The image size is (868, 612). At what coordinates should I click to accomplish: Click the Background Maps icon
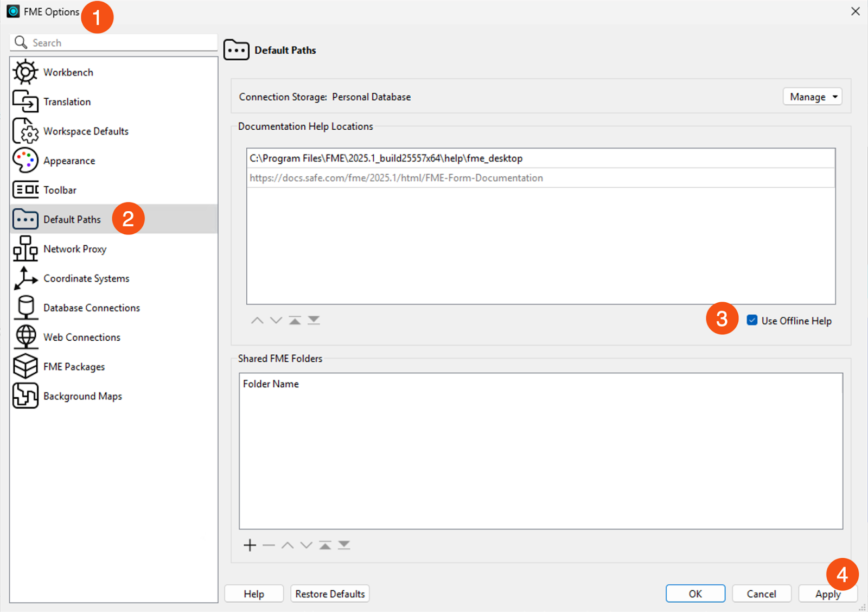point(25,396)
